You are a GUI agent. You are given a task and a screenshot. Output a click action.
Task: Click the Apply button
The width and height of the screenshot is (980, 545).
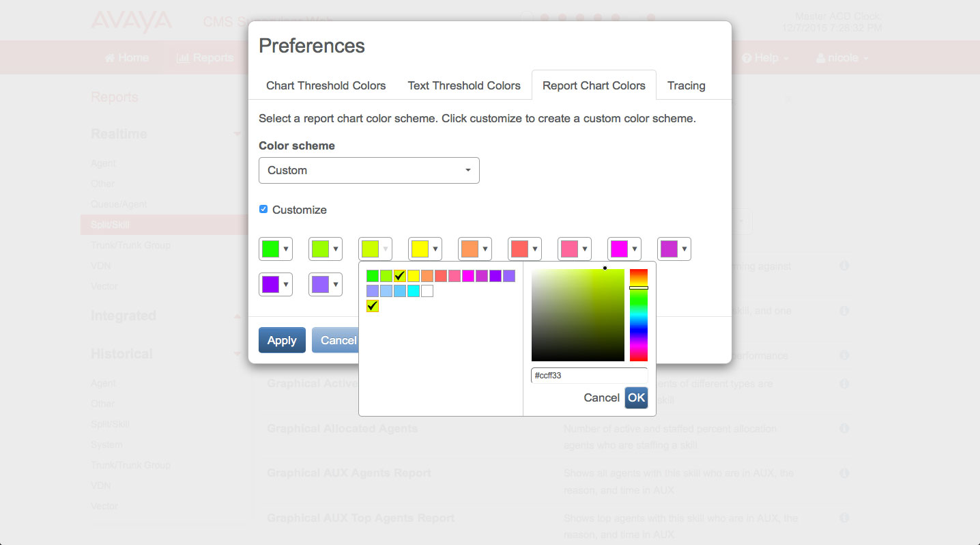[x=282, y=340]
